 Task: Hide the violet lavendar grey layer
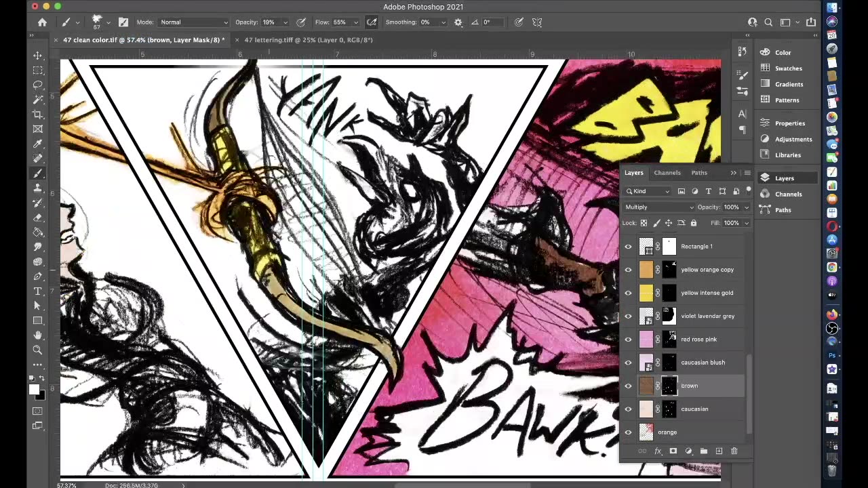pos(628,316)
